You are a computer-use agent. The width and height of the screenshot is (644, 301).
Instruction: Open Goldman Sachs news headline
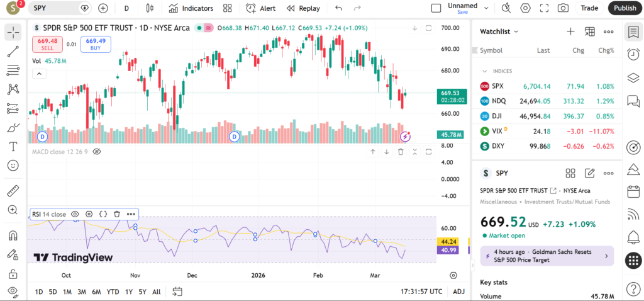click(546, 256)
